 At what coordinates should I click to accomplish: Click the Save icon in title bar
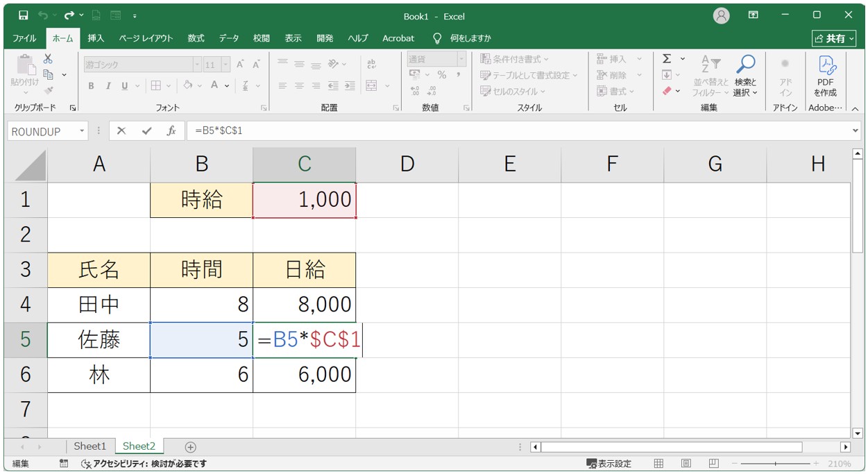pos(24,15)
